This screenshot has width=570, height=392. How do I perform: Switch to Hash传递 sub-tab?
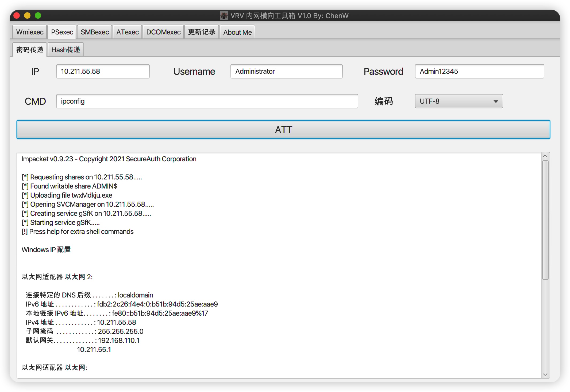pos(66,50)
